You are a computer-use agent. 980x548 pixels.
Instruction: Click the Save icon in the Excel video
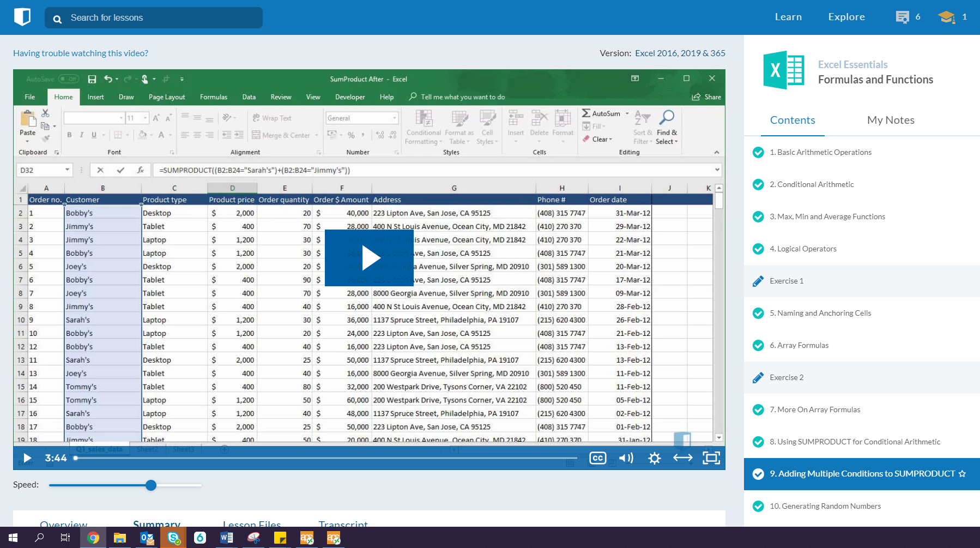[x=92, y=79]
